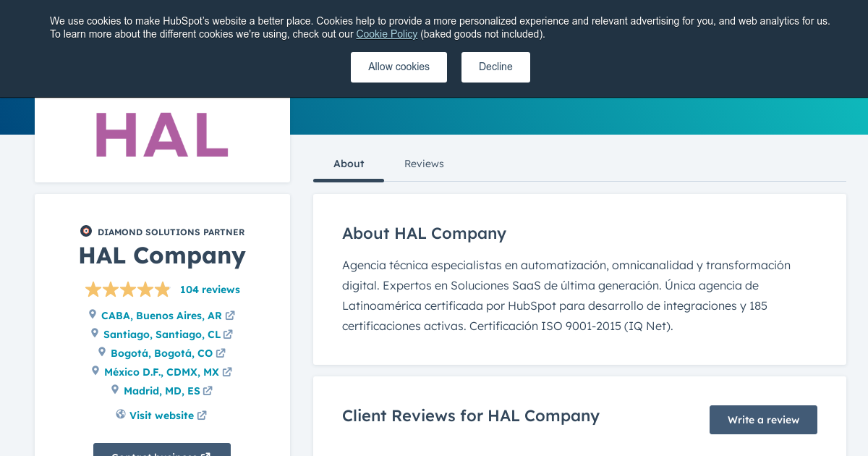Click the HAL Company logo
The image size is (868, 456).
pos(162,135)
